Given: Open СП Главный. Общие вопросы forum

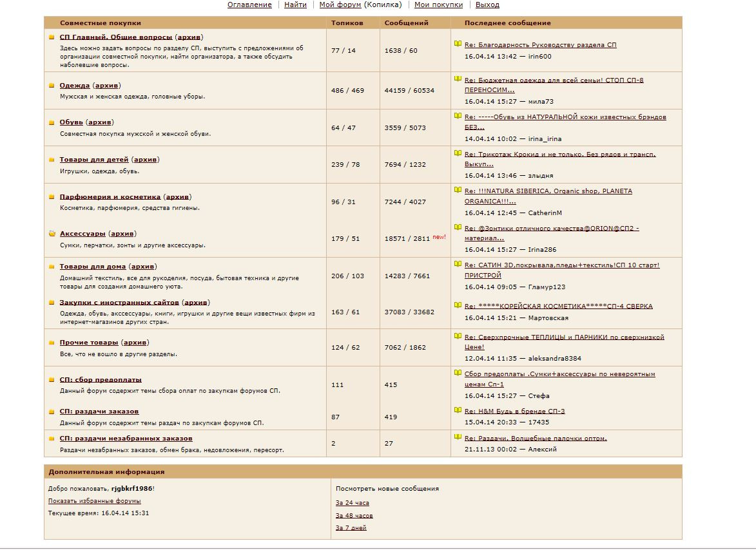Looking at the screenshot, I should pos(116,37).
